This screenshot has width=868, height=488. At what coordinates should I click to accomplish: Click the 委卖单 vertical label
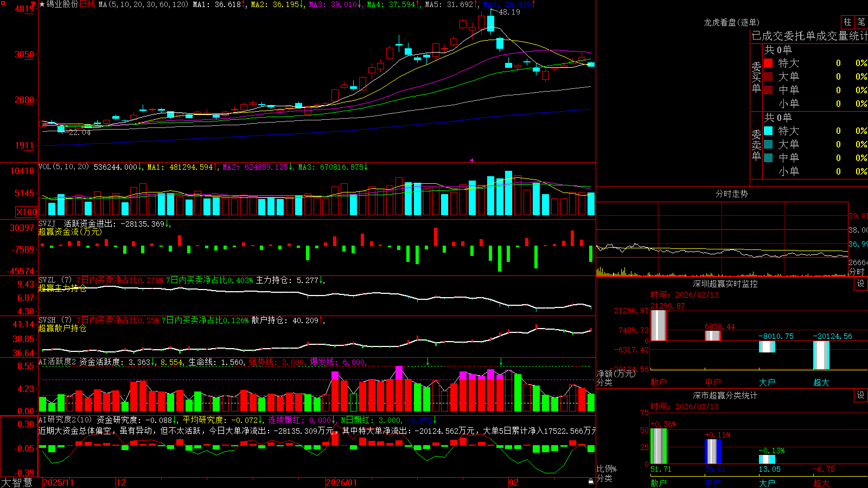[756, 145]
